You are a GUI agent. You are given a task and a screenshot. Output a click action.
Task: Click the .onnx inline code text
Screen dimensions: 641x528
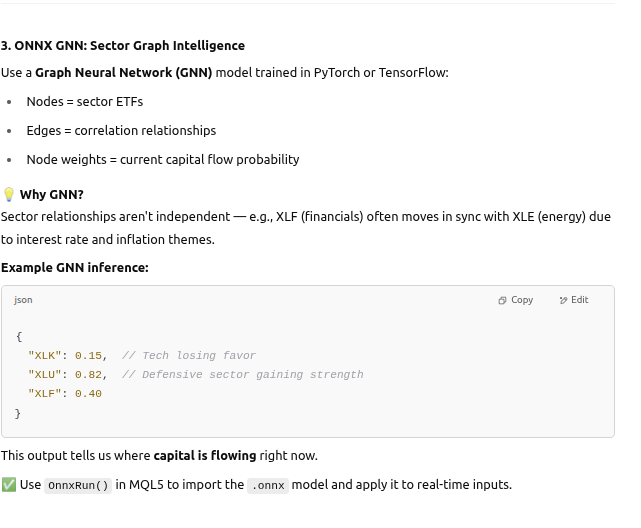coord(269,485)
